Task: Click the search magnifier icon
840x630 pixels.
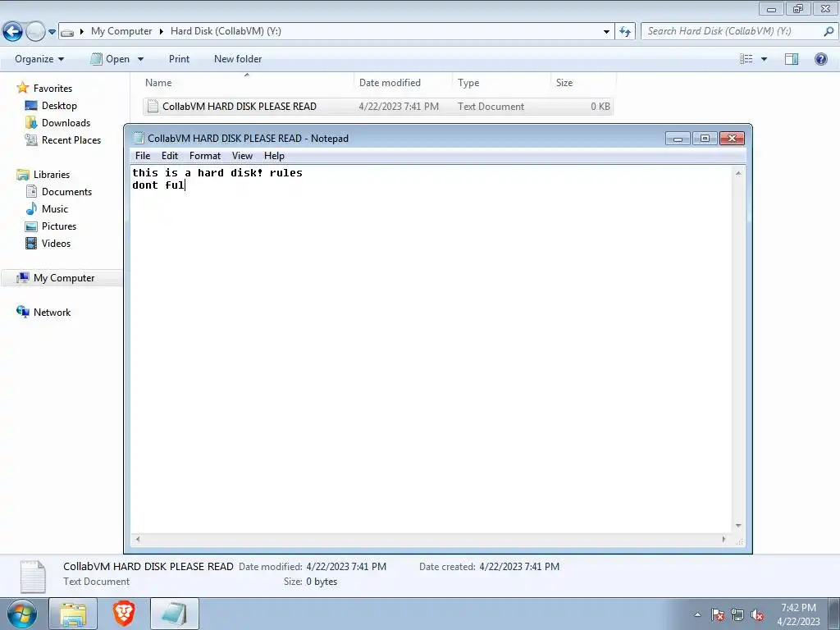Action: [829, 31]
